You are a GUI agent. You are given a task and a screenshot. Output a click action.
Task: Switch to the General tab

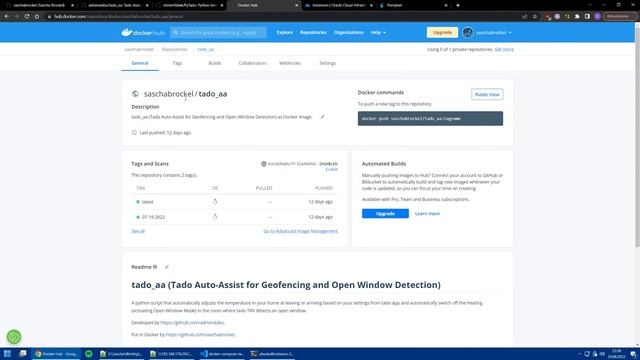pos(140,63)
